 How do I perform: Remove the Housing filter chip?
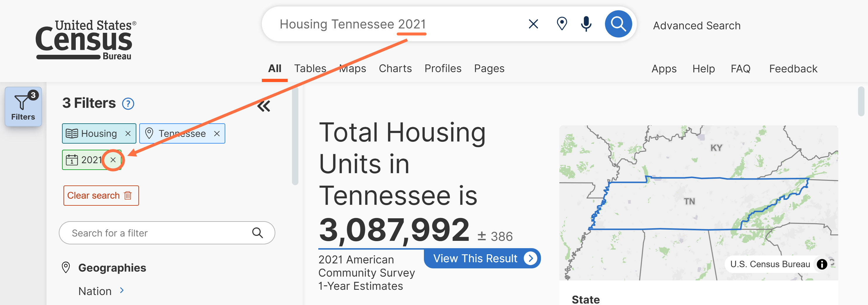(x=128, y=134)
